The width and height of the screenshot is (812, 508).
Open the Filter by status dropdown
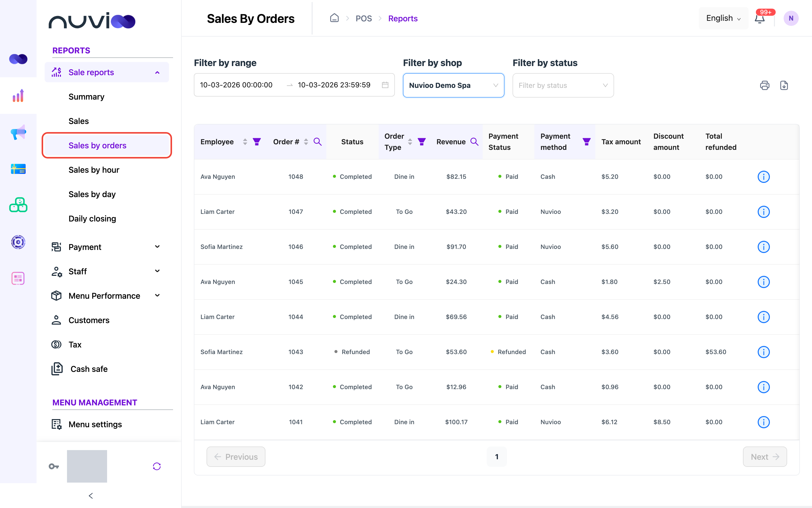563,85
